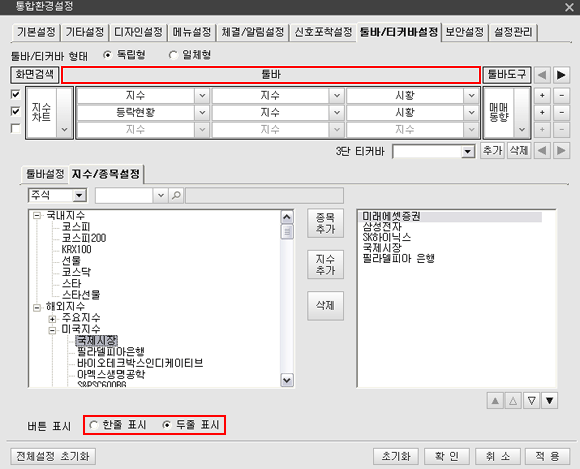Click the 지수 추가 button
The image size is (580, 469).
pos(325,264)
